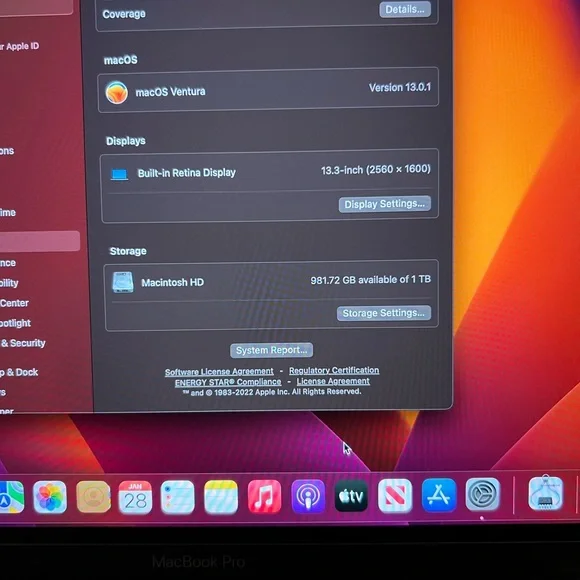Click the Macintosh HD label
Image resolution: width=580 pixels, height=580 pixels.
click(x=172, y=283)
